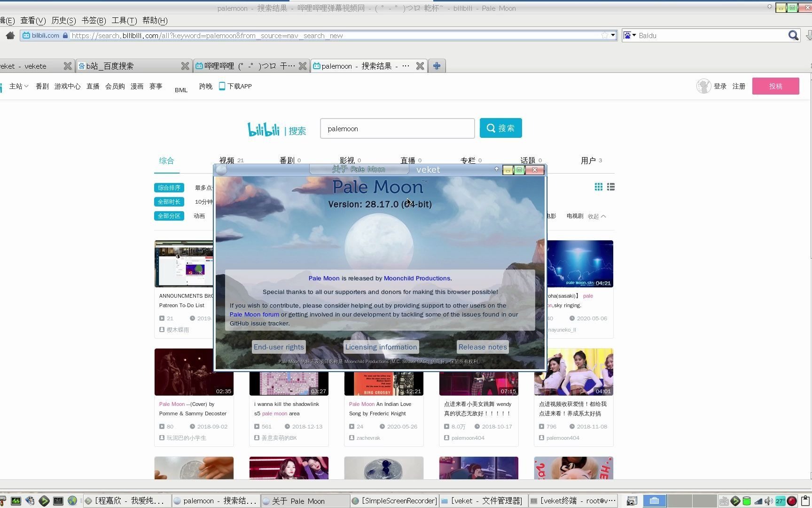Click the user avatar icon next to 登录

703,86
